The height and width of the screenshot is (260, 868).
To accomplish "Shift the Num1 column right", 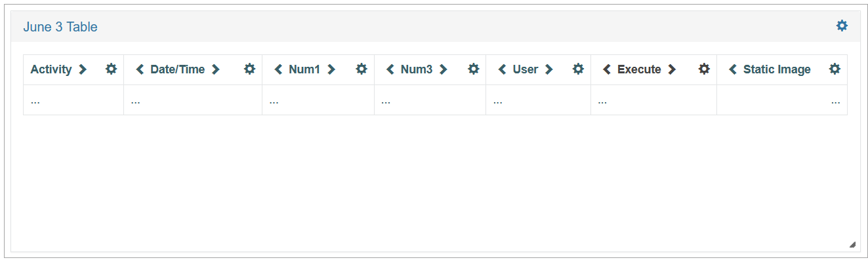I will 331,69.
